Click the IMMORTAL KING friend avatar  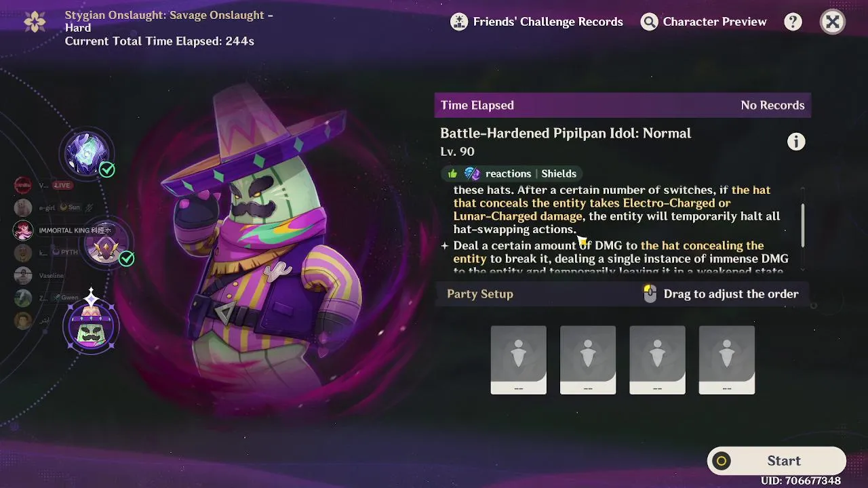pyautogui.click(x=23, y=230)
